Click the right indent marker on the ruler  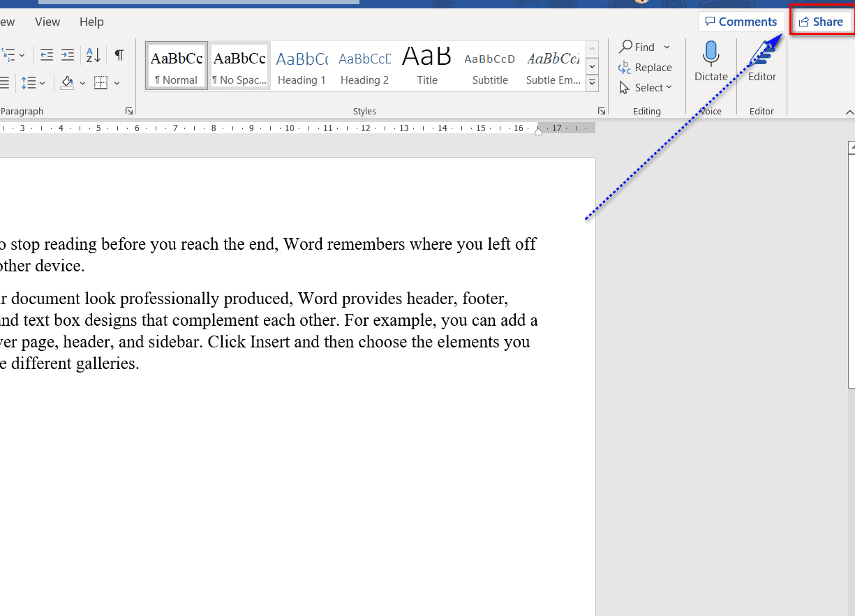point(538,131)
